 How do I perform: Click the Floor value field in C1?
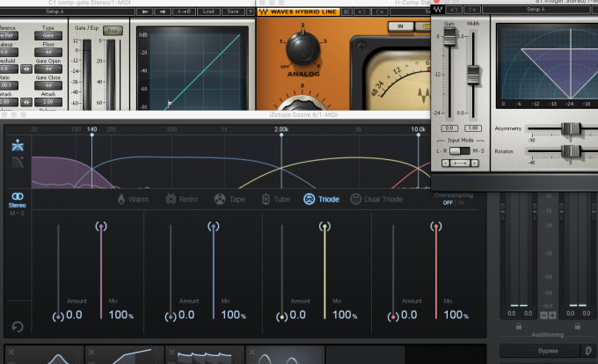point(48,52)
